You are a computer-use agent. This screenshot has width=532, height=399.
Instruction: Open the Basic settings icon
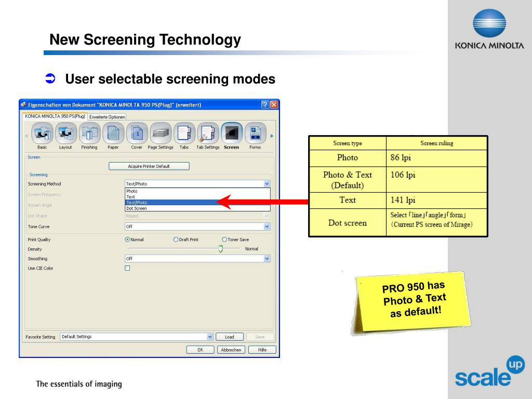(x=42, y=136)
